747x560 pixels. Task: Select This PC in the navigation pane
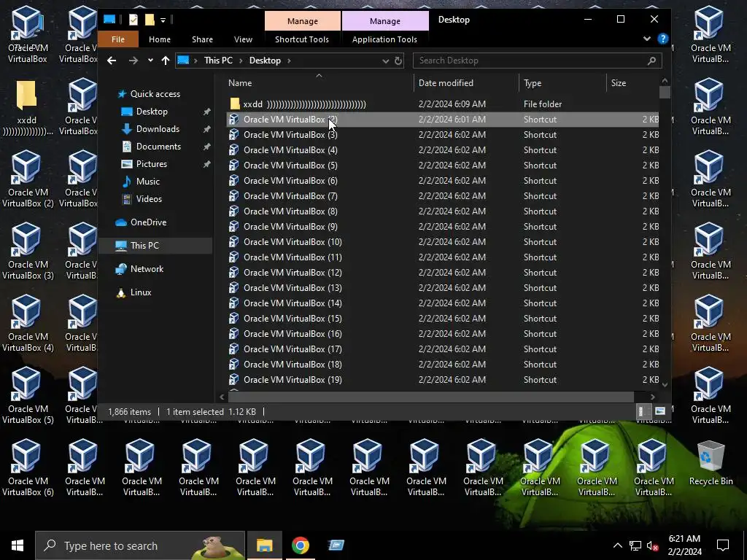145,246
